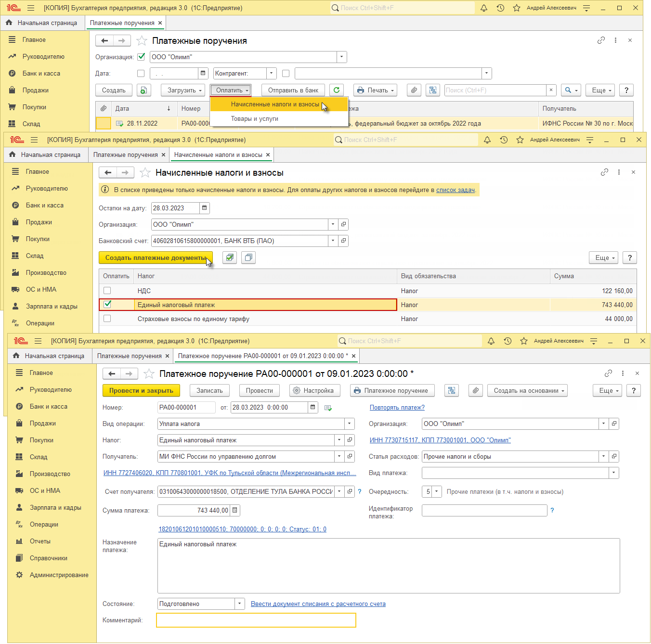
Task: Click the Назначение платежа text area
Action: [x=389, y=566]
